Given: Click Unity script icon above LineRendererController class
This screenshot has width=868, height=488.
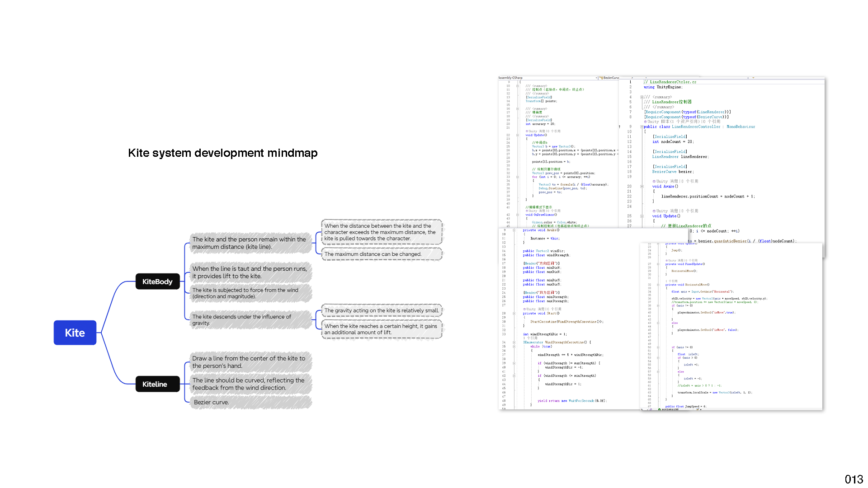Looking at the screenshot, I should [646, 122].
